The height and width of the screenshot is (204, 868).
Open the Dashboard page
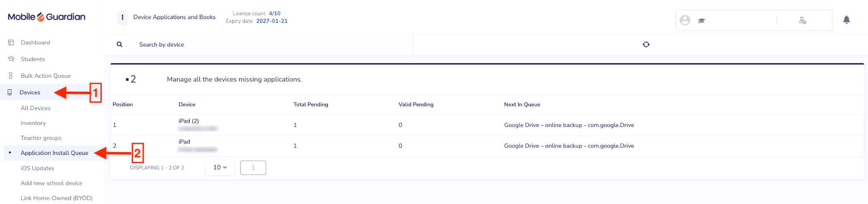[35, 42]
